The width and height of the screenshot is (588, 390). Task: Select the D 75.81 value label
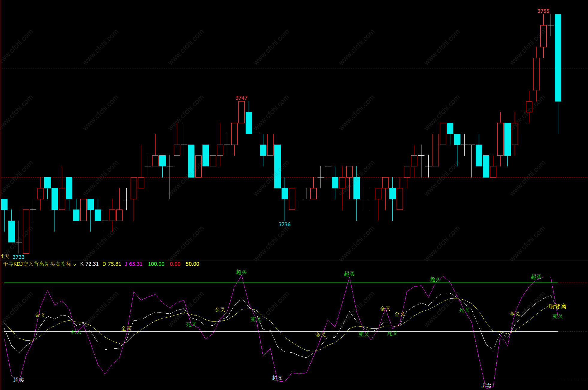click(112, 264)
